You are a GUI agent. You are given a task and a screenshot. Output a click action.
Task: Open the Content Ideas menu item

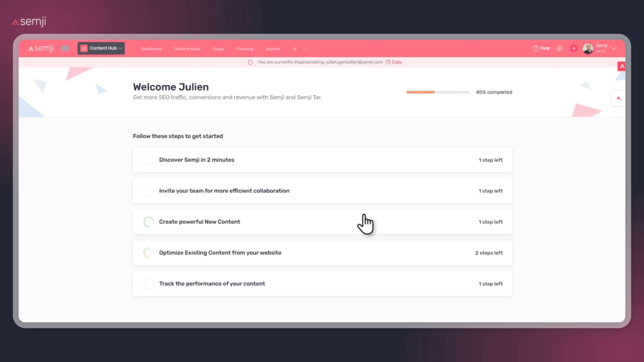[x=187, y=49]
